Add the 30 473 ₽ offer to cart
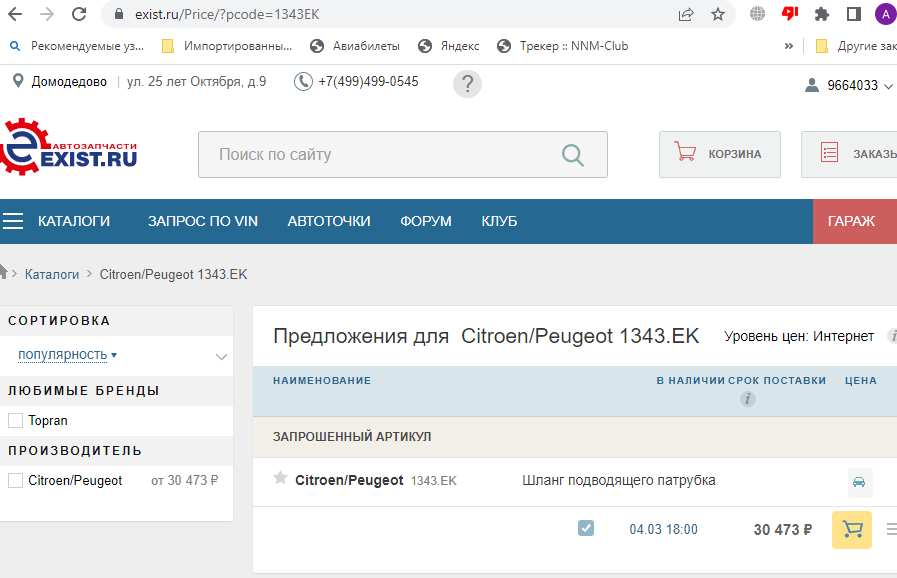The height and width of the screenshot is (578, 897). coord(852,530)
